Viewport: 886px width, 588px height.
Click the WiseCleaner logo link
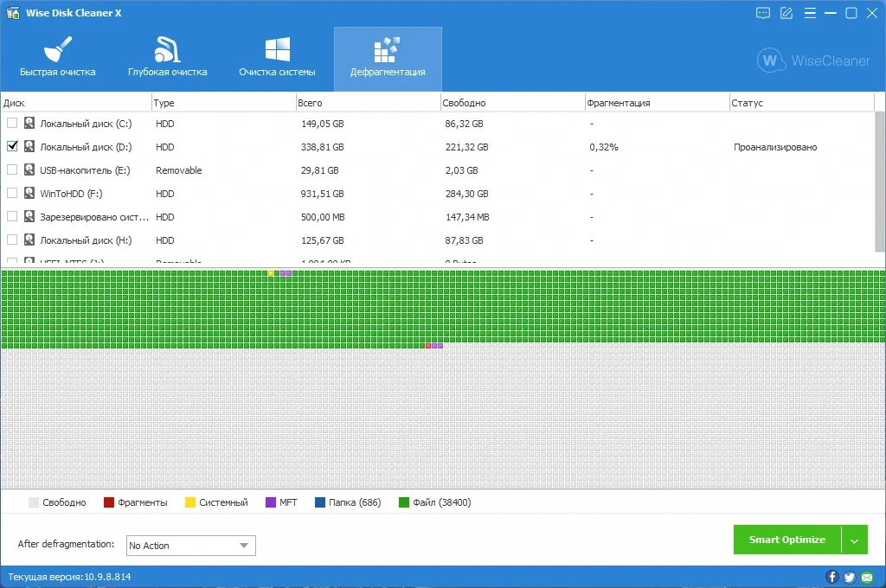coord(813,61)
